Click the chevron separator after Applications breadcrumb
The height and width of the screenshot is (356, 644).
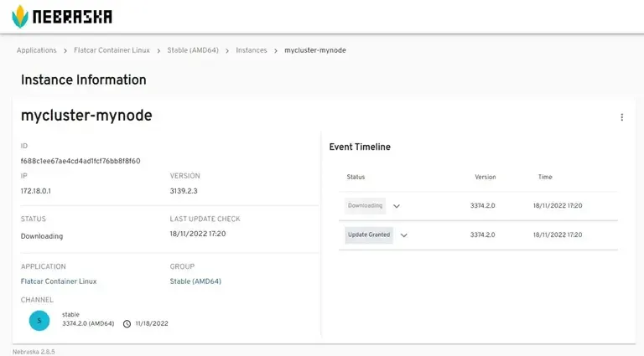[x=65, y=50]
